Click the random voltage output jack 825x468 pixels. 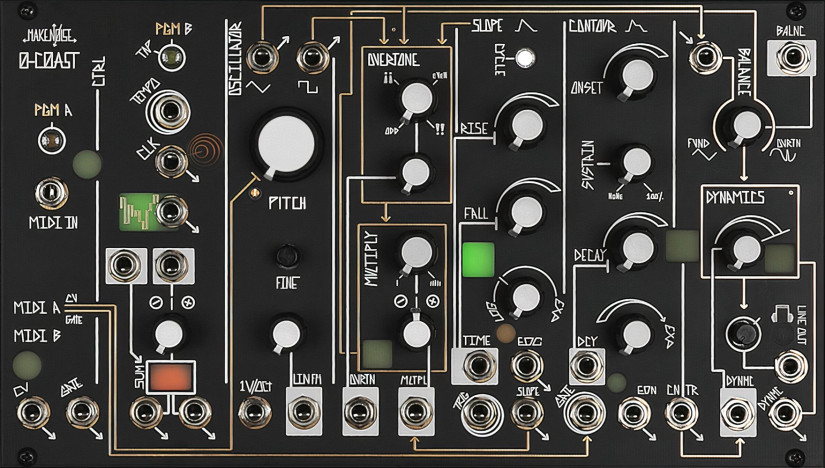pos(171,212)
